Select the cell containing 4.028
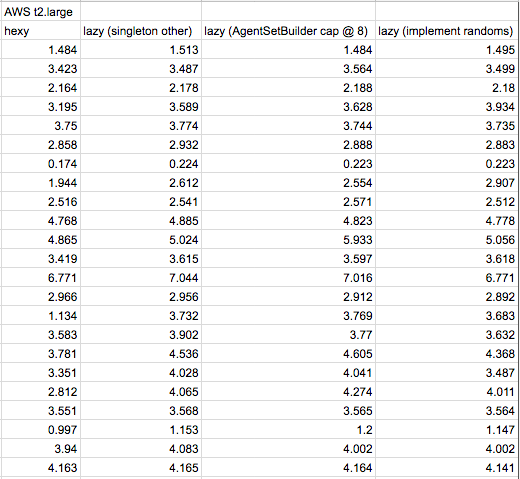 (x=141, y=373)
